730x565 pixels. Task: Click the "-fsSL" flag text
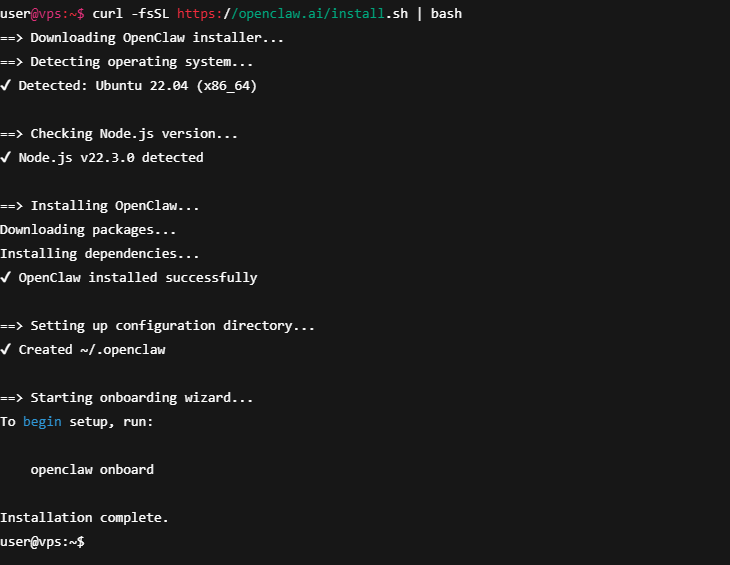point(149,14)
